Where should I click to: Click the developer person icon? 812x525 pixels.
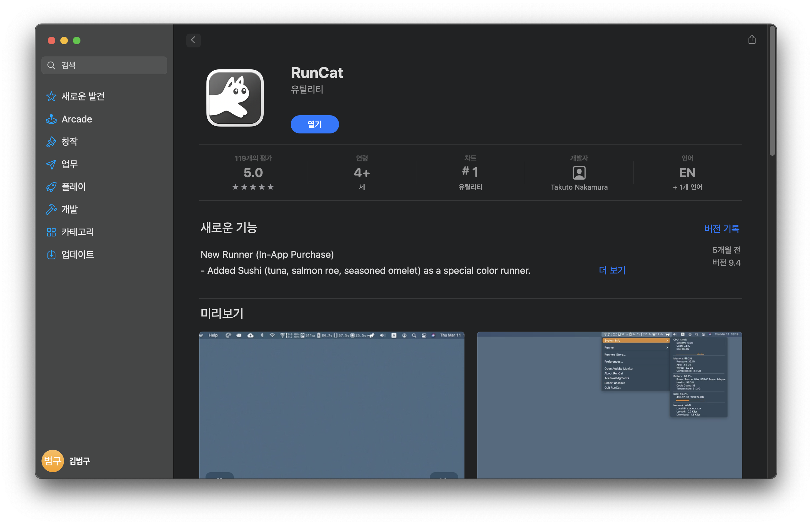click(579, 173)
